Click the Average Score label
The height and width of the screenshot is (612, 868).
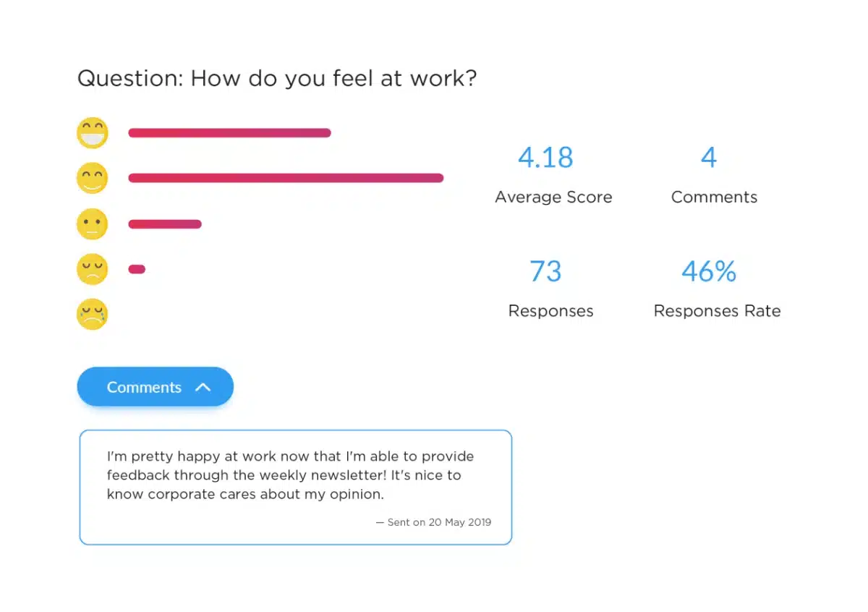click(553, 197)
